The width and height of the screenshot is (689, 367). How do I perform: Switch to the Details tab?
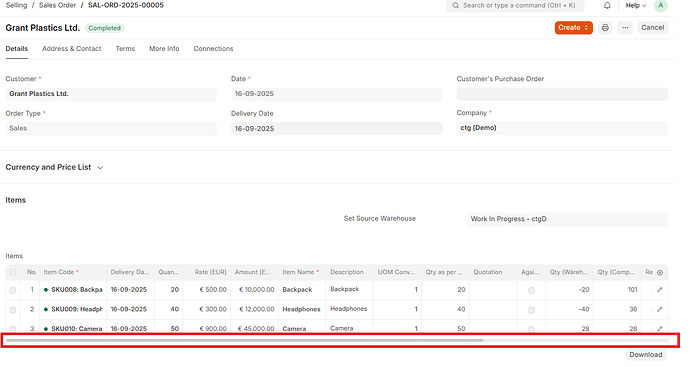pyautogui.click(x=17, y=49)
